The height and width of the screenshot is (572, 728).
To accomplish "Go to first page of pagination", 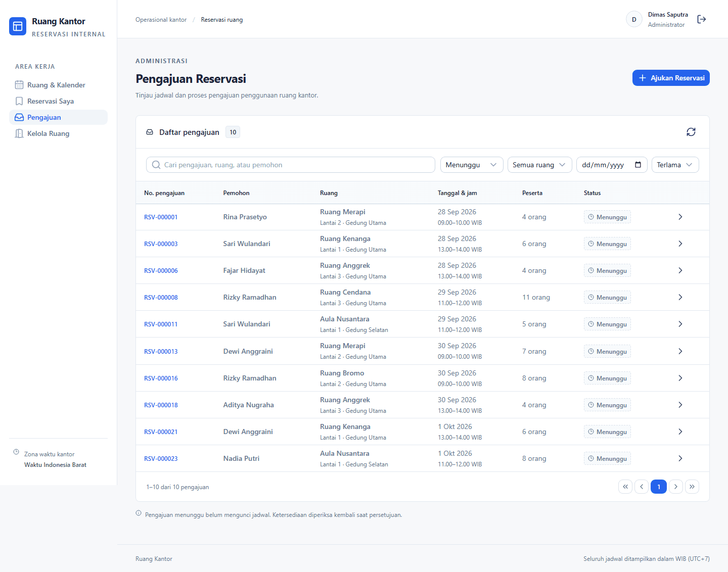I will [x=625, y=487].
